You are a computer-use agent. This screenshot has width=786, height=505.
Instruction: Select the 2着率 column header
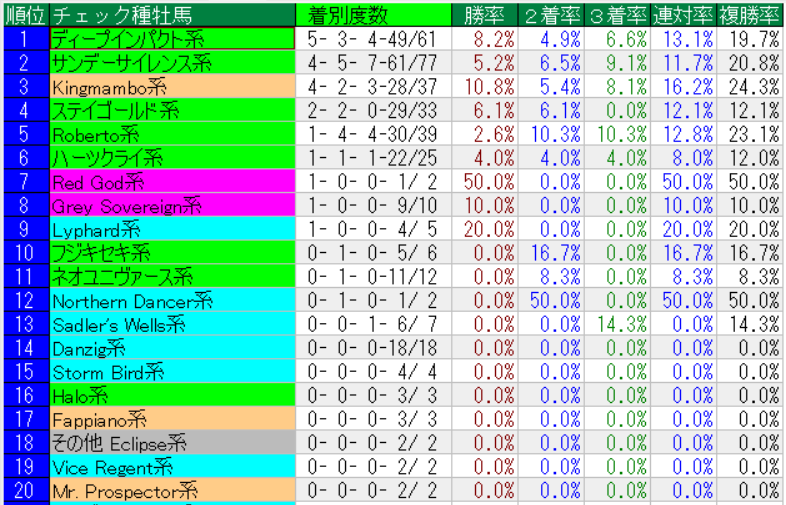[x=551, y=15]
